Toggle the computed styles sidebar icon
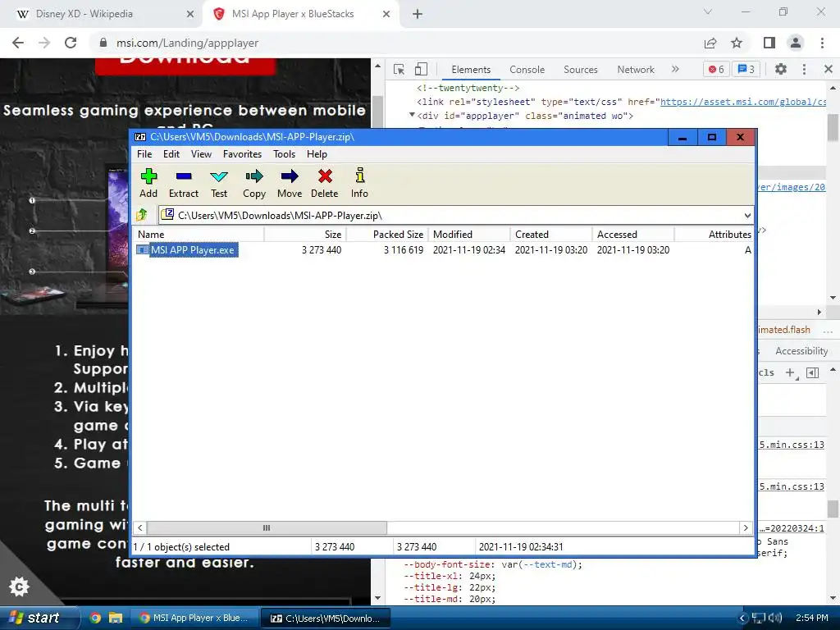840x630 pixels. pos(813,373)
